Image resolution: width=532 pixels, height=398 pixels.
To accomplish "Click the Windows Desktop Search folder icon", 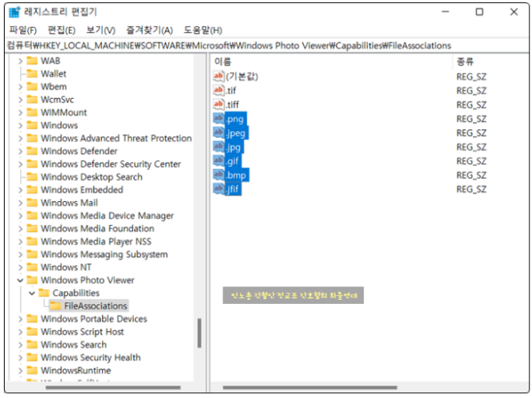I will click(32, 177).
